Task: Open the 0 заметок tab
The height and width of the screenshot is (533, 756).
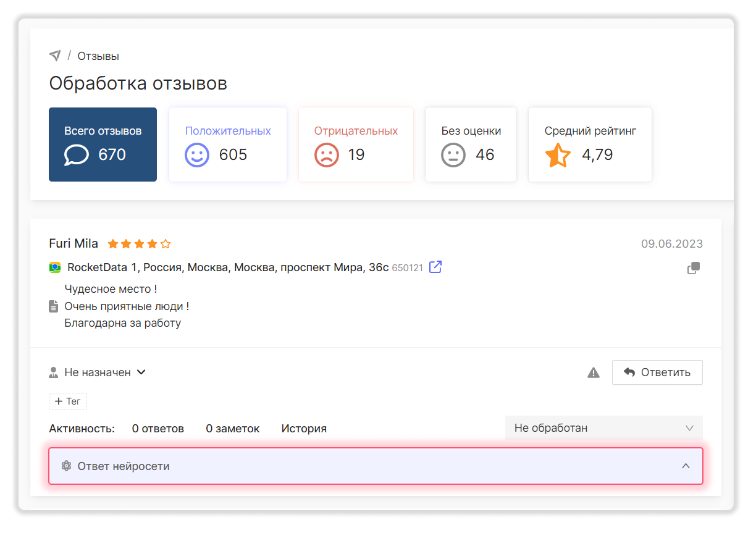Action: 233,428
